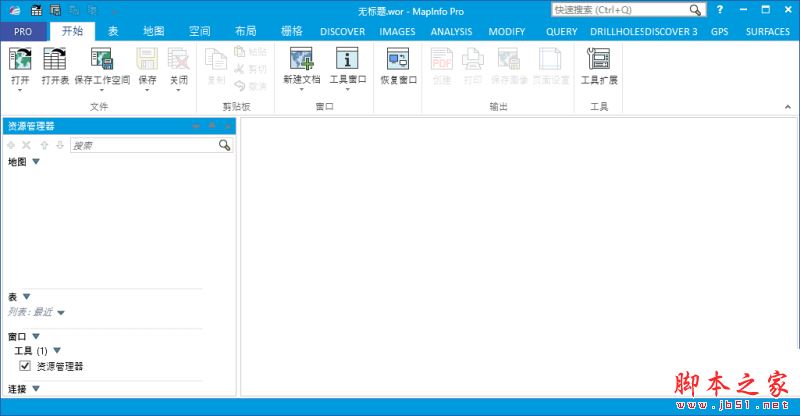Open the ANALYSIS ribbon tab
800x416 pixels.
pyautogui.click(x=452, y=32)
